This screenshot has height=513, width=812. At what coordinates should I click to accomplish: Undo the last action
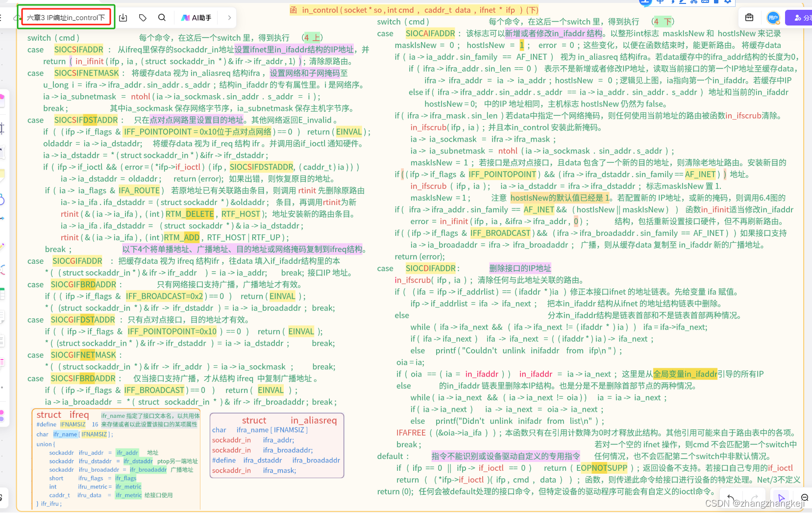(x=731, y=497)
